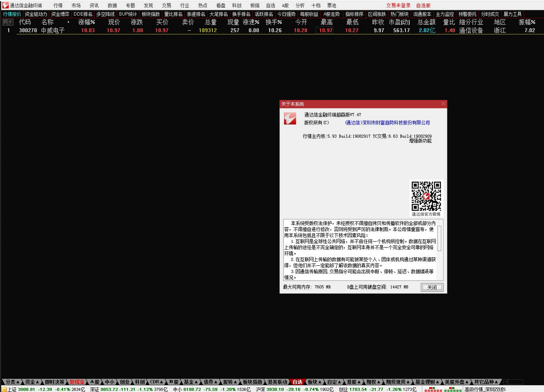This screenshot has width=544, height=392.
Task: Expand the 板块▲ bottom tab
Action: [314, 382]
